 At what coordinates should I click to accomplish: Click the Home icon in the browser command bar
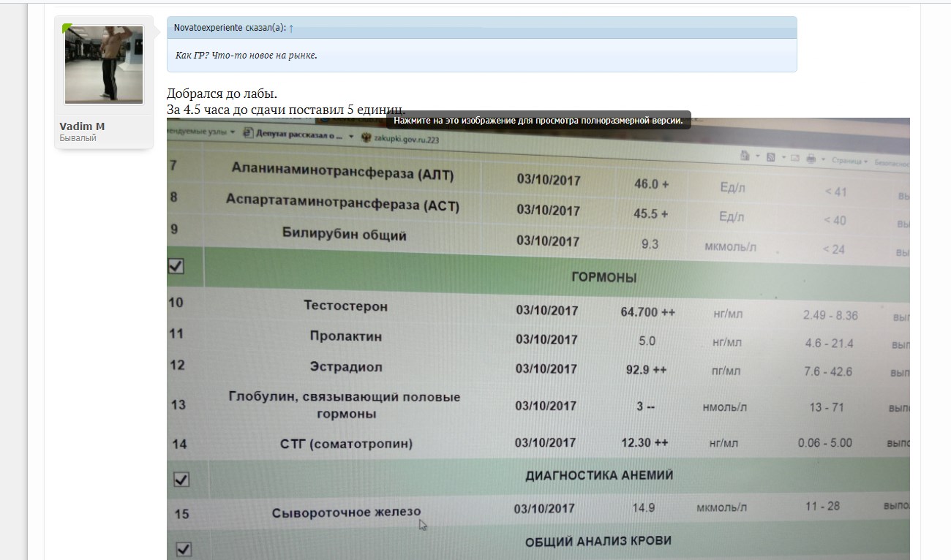pyautogui.click(x=745, y=157)
